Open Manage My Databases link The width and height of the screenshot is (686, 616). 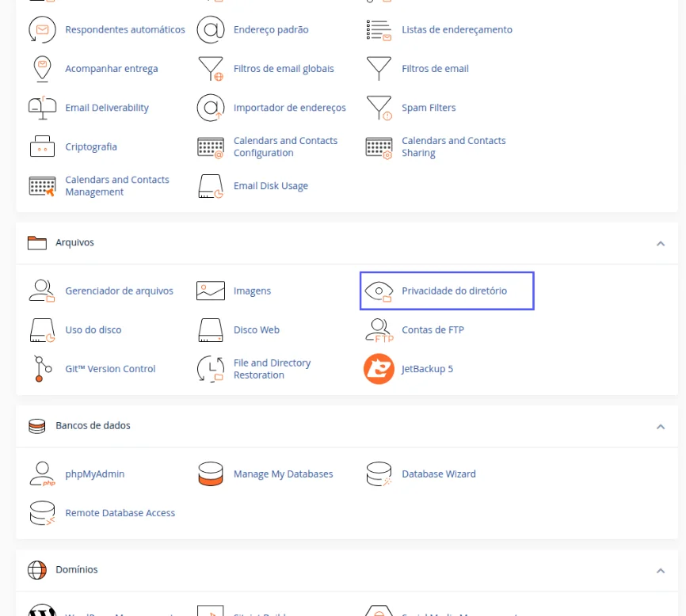point(283,474)
